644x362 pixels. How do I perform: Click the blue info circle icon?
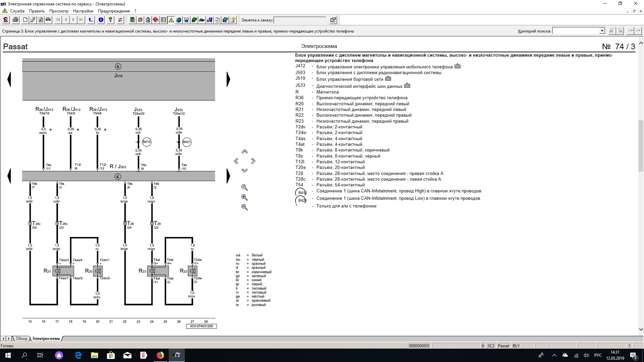(101, 20)
